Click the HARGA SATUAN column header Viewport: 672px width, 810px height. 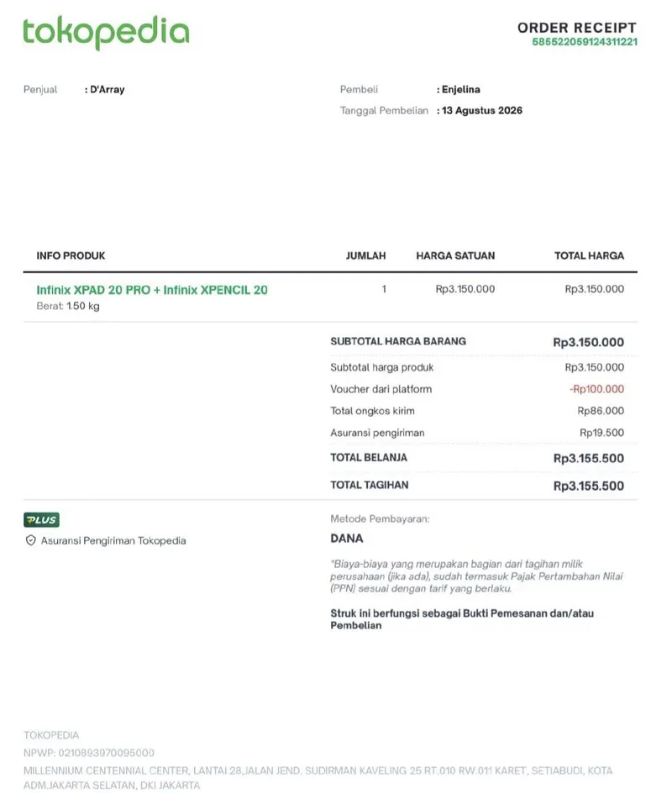tap(455, 255)
